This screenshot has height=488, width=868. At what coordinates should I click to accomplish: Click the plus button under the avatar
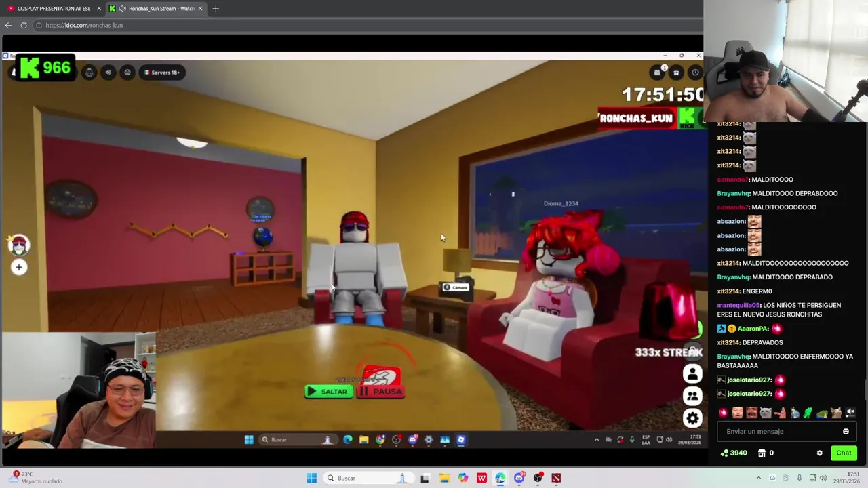(19, 267)
